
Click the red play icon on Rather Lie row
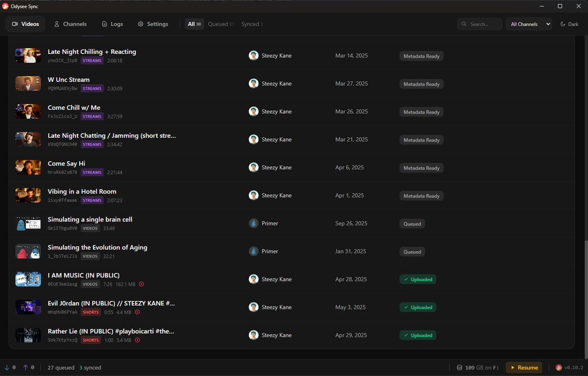pos(137,340)
